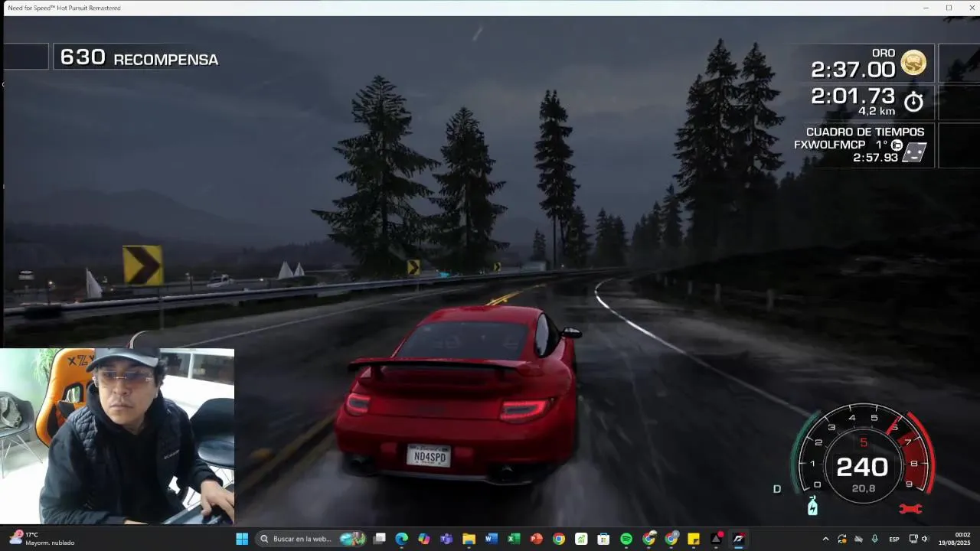Open Copilot from the taskbar

(424, 539)
